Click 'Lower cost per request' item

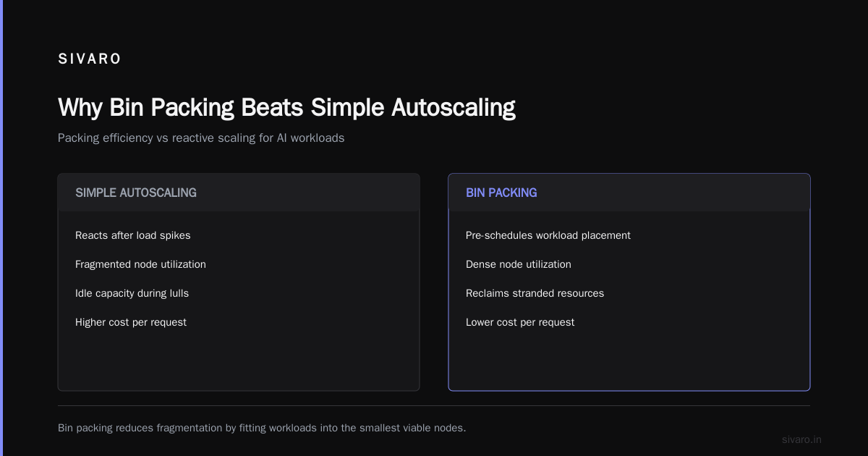(520, 322)
